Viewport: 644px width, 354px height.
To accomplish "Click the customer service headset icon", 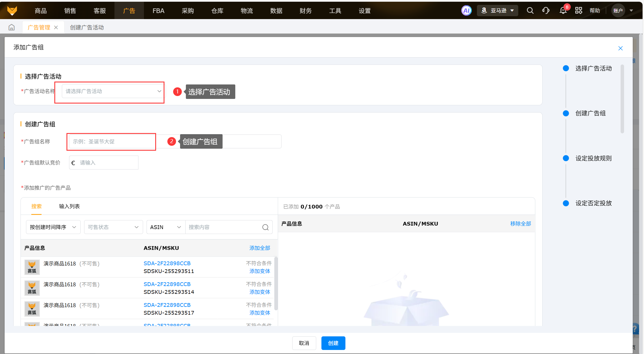I will (546, 11).
